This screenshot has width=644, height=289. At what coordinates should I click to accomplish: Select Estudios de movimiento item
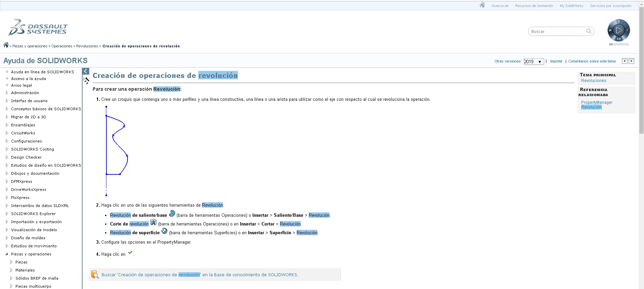(x=34, y=246)
